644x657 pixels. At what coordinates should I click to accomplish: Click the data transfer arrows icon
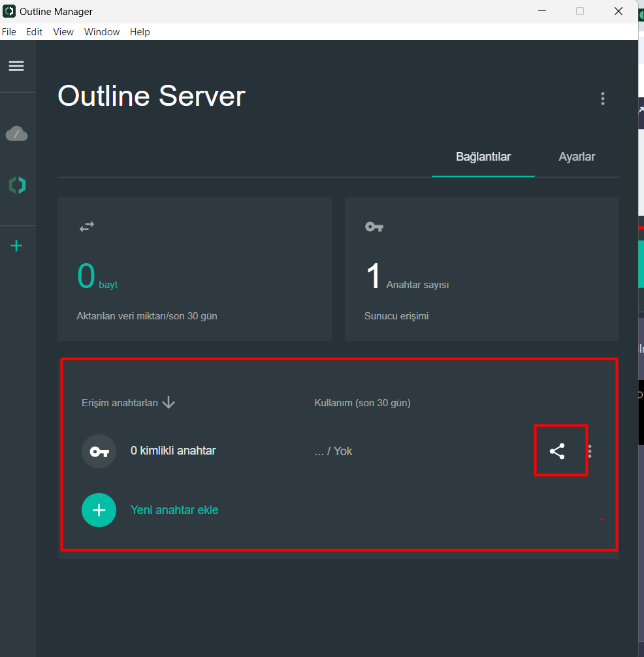point(87,227)
